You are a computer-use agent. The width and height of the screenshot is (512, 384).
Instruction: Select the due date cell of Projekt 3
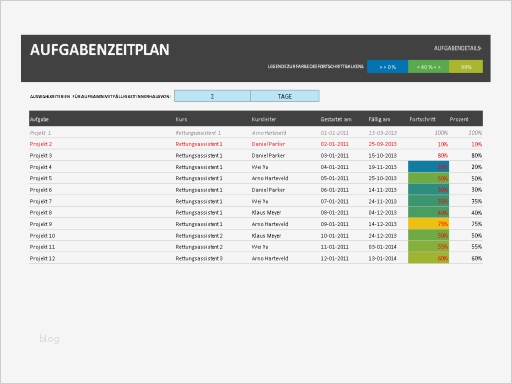click(382, 155)
